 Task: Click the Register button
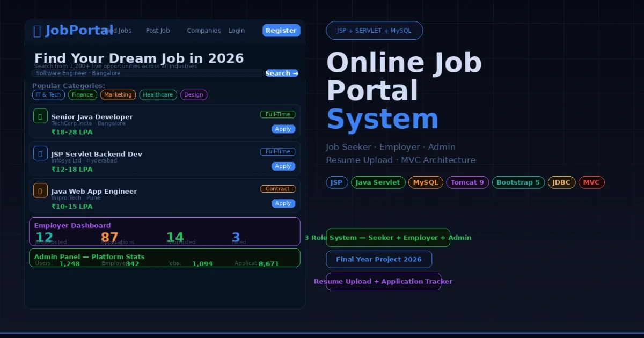pos(281,31)
